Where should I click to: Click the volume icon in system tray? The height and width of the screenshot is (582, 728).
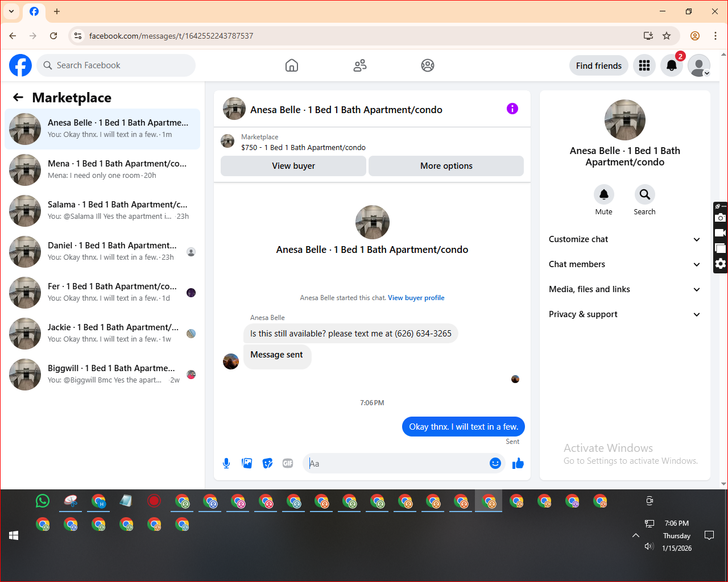[x=649, y=547]
